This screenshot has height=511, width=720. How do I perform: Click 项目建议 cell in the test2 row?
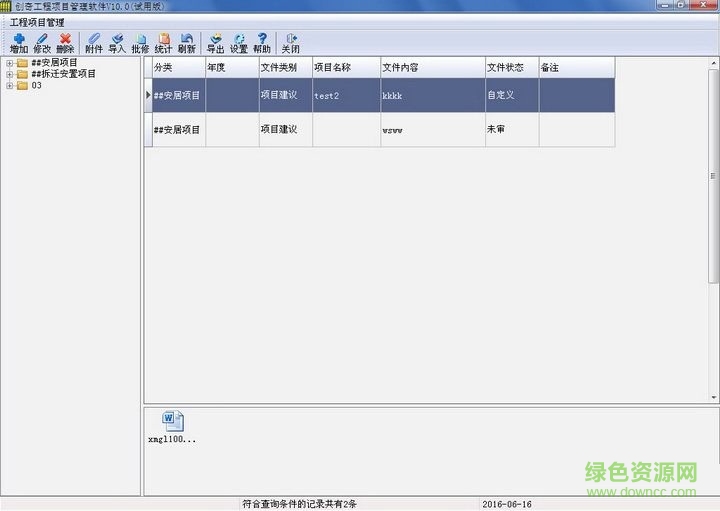click(x=286, y=95)
